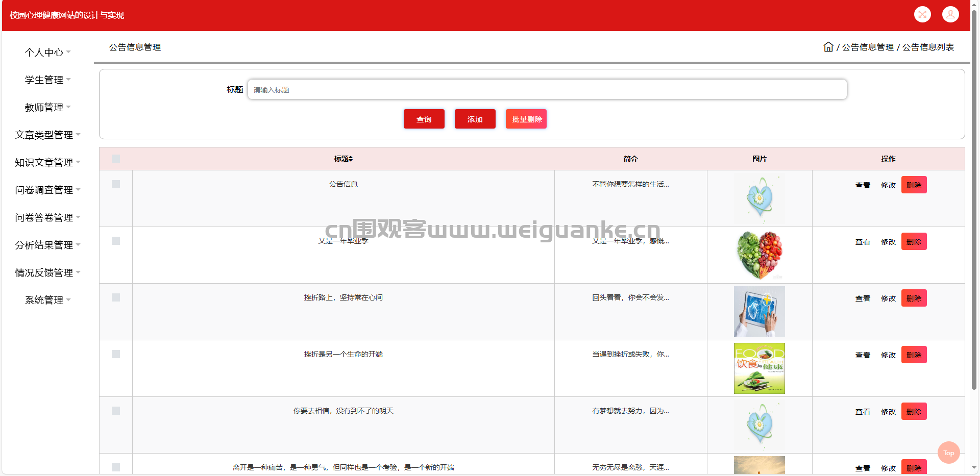Screen dimensions: 980x476
Task: Open the blue heart image in 你要去相信 row
Action: pos(759,425)
